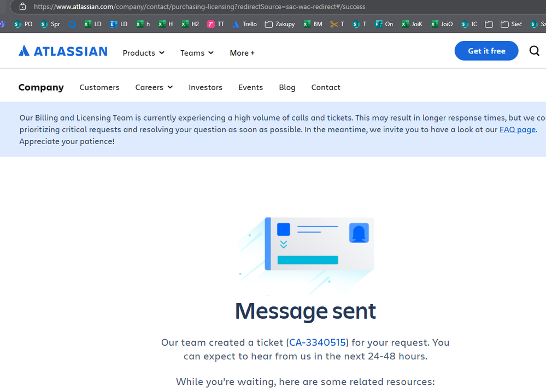Go to Atlassian home via the logo
This screenshot has width=546, height=392.
[63, 51]
